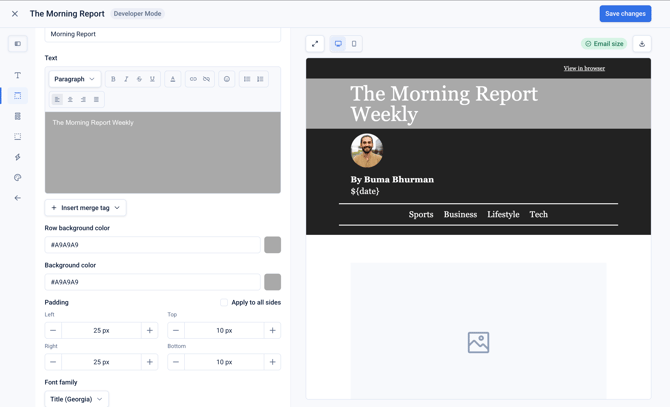Click Business link in preview

460,214
